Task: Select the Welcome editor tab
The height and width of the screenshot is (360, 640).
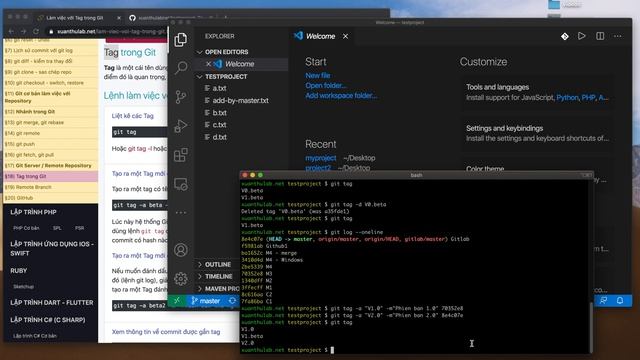Action: click(321, 36)
